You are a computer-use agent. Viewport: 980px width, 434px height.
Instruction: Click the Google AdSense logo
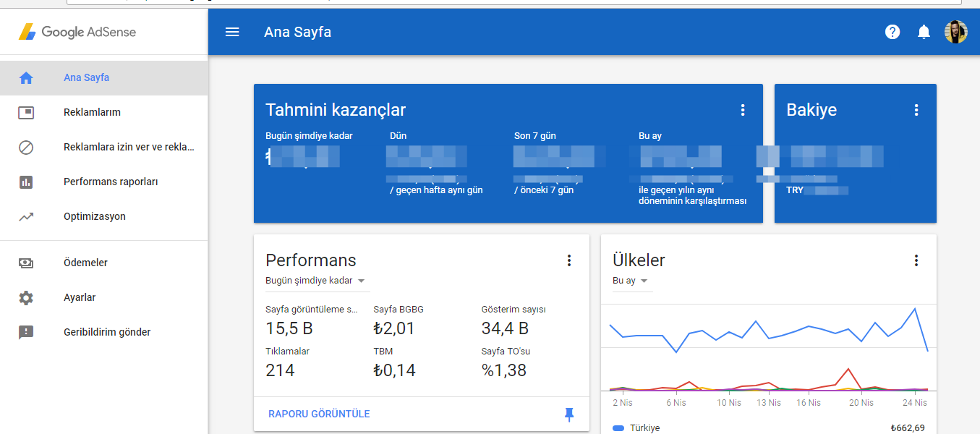[77, 32]
